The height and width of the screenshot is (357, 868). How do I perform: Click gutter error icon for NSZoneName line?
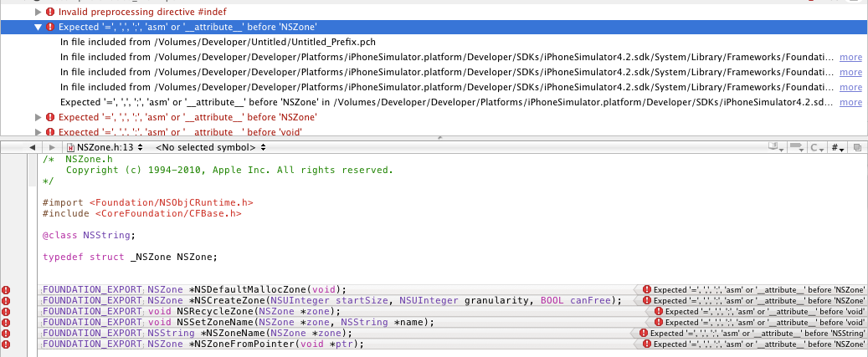(x=6, y=334)
